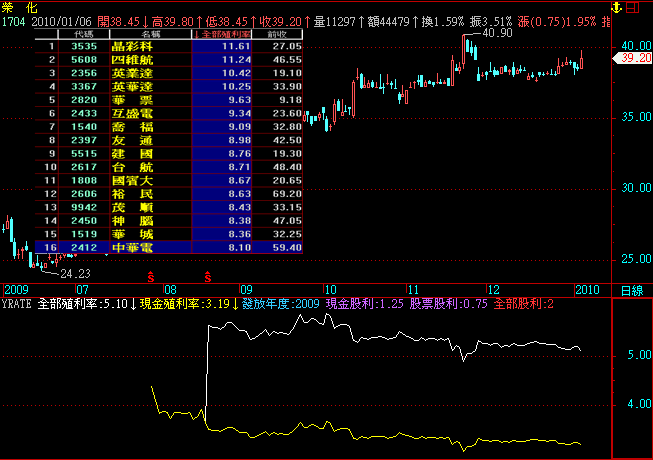Click the YRATE indicator label
Viewport: 653px width, 460px height.
16,302
